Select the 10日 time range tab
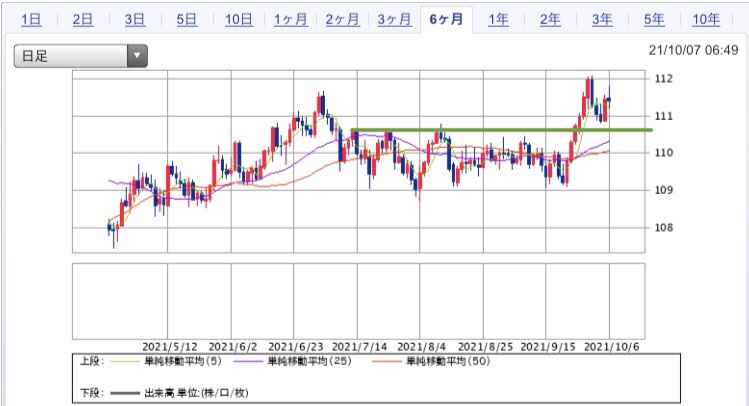 (239, 20)
